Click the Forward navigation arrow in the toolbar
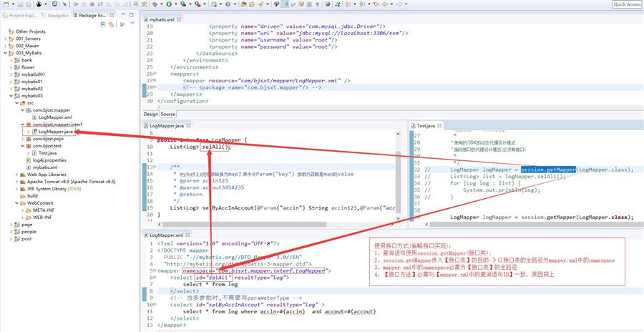Screen dimensions: 644x332 coord(399,4)
